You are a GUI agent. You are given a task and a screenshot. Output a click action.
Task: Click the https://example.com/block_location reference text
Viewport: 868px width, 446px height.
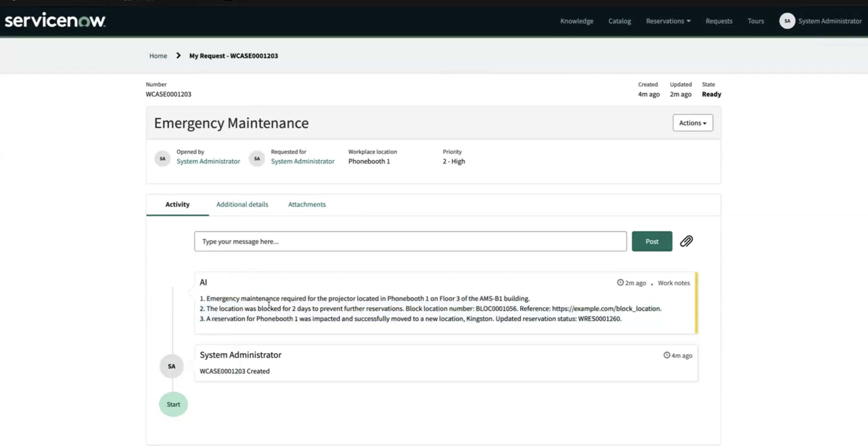pyautogui.click(x=606, y=308)
